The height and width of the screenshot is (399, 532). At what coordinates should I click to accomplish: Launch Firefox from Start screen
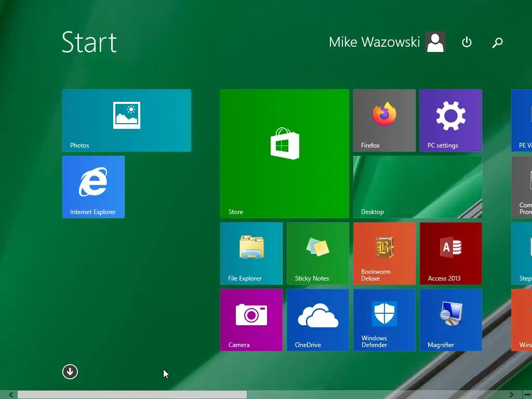tap(384, 121)
